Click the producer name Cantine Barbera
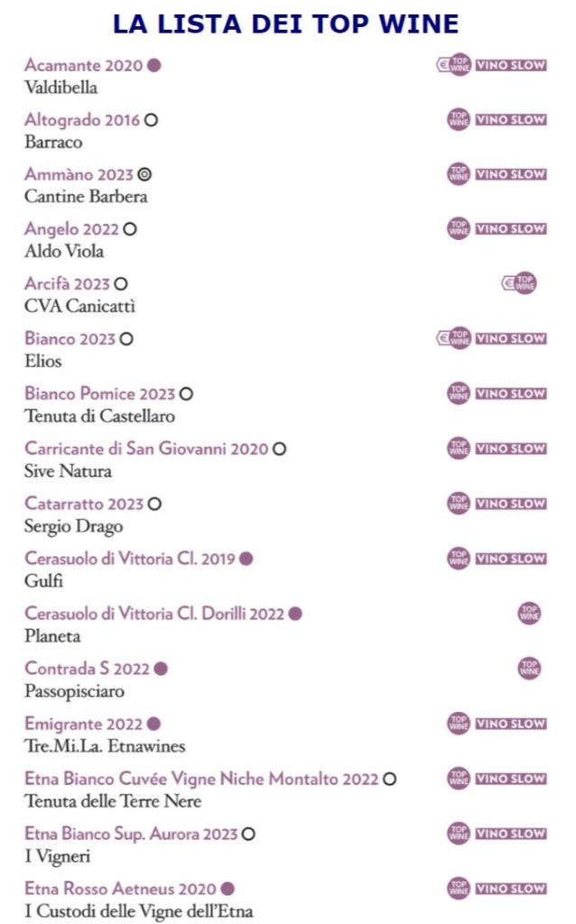576x924 pixels. click(86, 197)
